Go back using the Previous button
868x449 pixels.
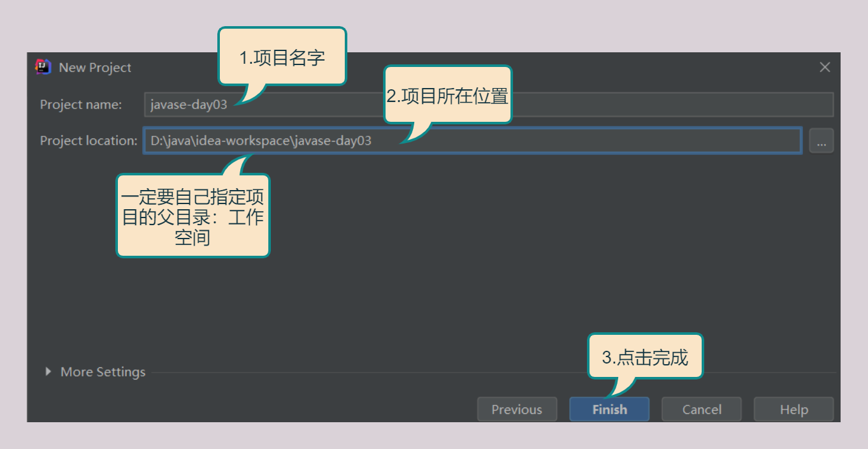point(516,409)
